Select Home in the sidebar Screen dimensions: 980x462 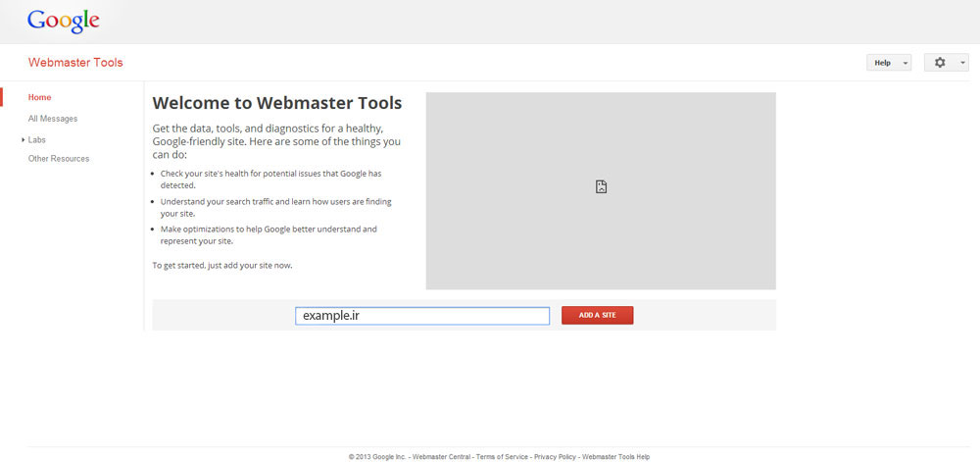pyautogui.click(x=39, y=97)
